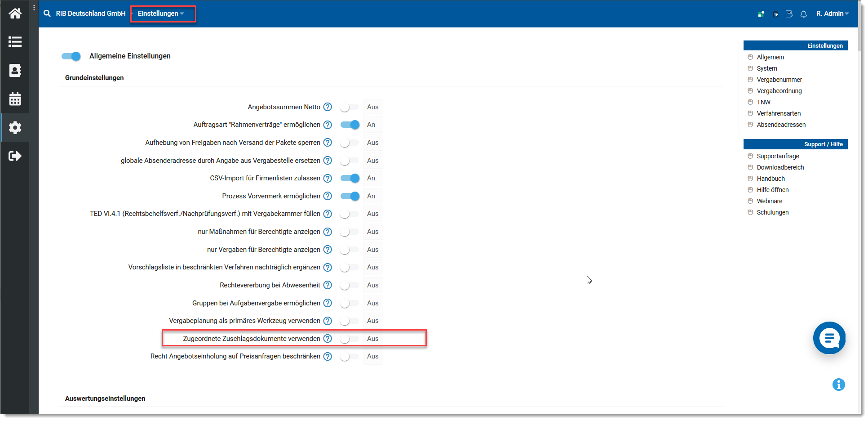The image size is (868, 421).
Task: Show help for Gruppen bei Aufgabenvergabe
Action: [328, 303]
